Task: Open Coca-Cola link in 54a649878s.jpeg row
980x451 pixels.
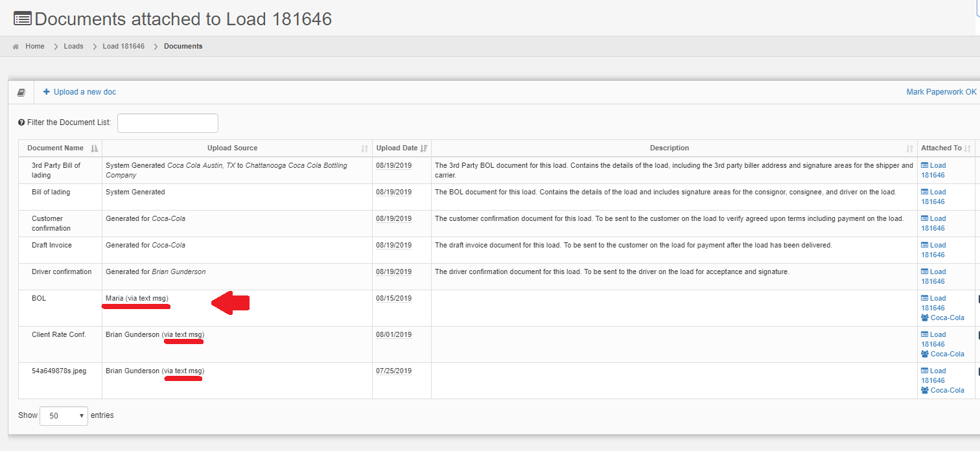Action: [x=942, y=391]
